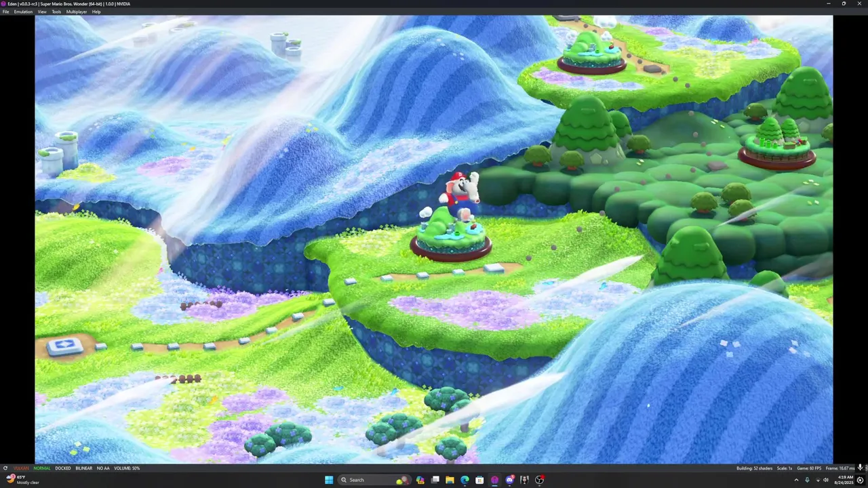This screenshot has width=868, height=488.
Task: Open the Help menu
Action: tap(96, 12)
